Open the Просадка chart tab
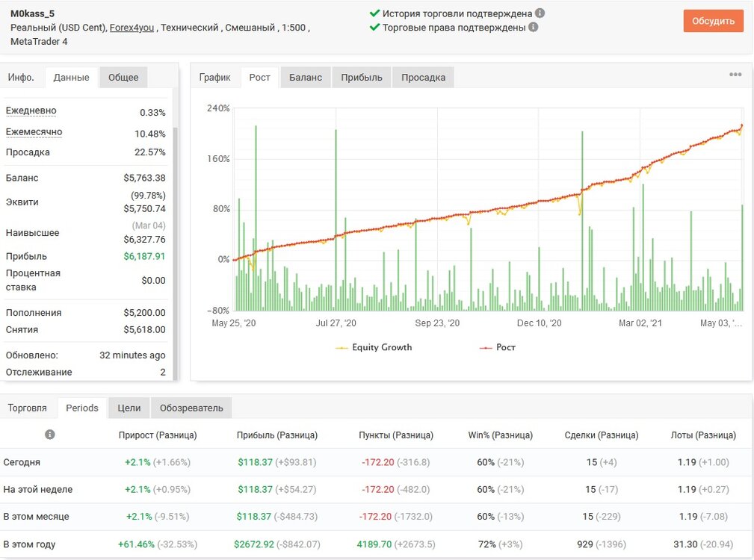This screenshot has height=560, width=754. tap(423, 78)
